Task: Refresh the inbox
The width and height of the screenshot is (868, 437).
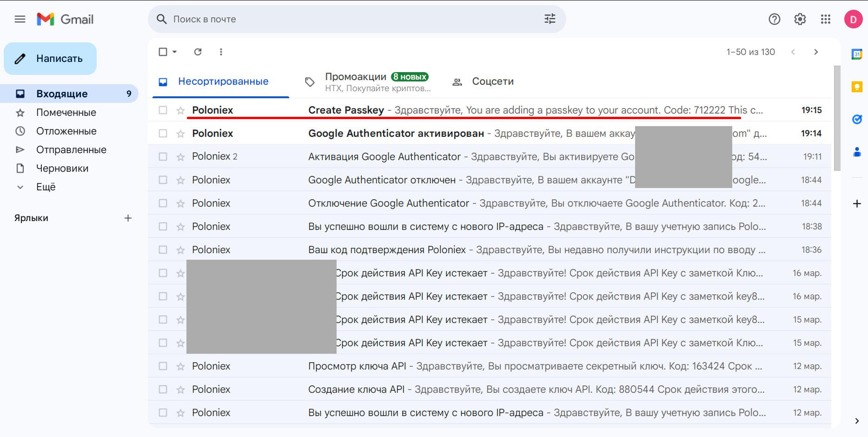Action: pos(198,52)
